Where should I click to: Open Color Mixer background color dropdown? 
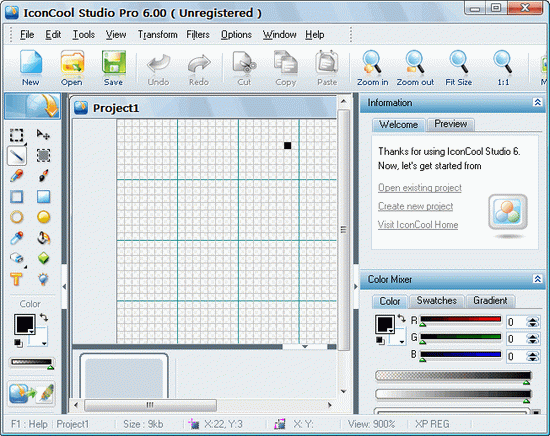click(x=402, y=341)
